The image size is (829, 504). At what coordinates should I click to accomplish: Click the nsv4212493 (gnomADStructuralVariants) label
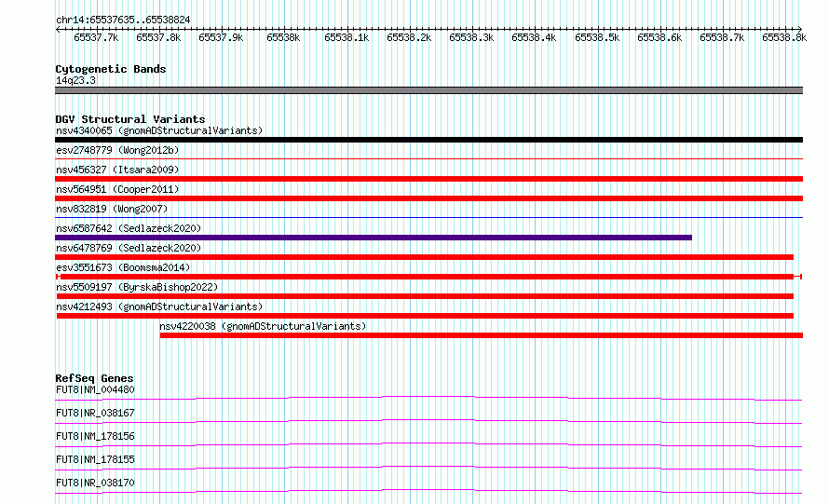(x=159, y=306)
